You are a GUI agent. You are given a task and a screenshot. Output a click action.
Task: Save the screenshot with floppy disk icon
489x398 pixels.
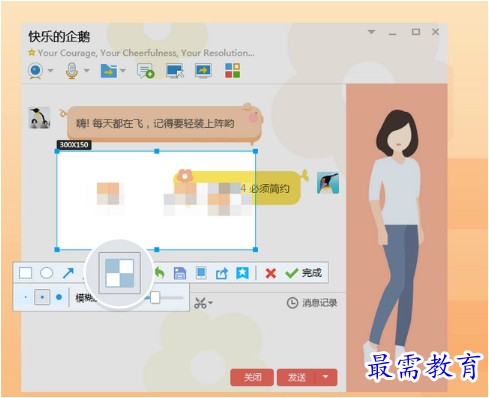(x=180, y=273)
